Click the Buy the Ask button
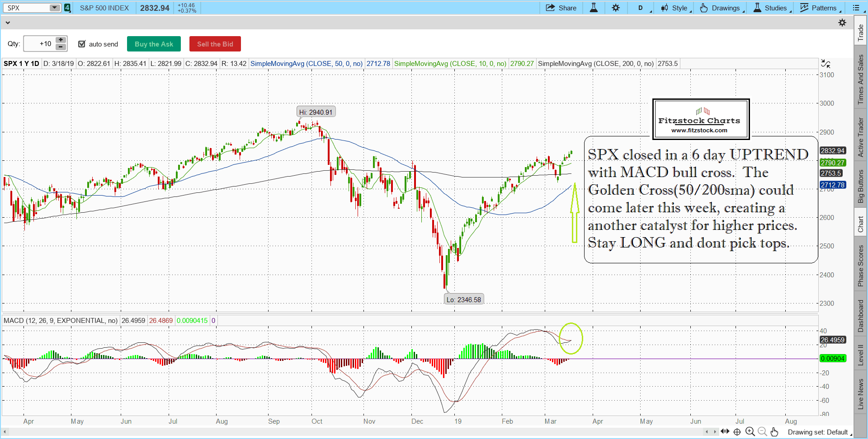Viewport: 868px width, 439px height. click(x=154, y=44)
